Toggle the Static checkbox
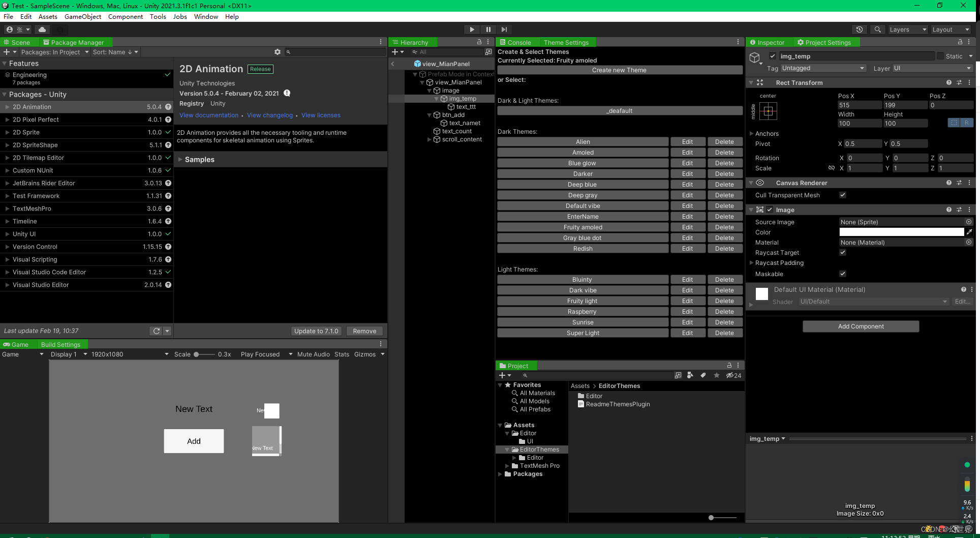The width and height of the screenshot is (980, 538). tap(940, 56)
